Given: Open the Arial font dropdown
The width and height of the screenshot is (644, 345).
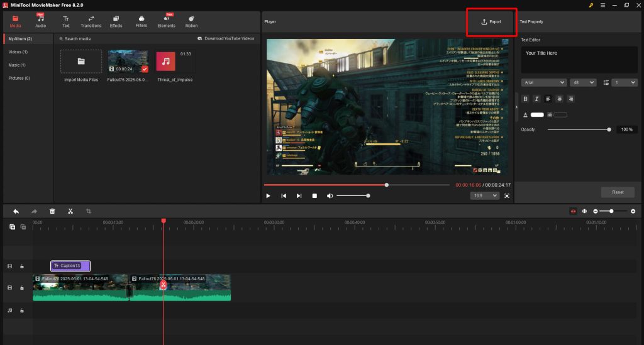Looking at the screenshot, I should pyautogui.click(x=544, y=82).
